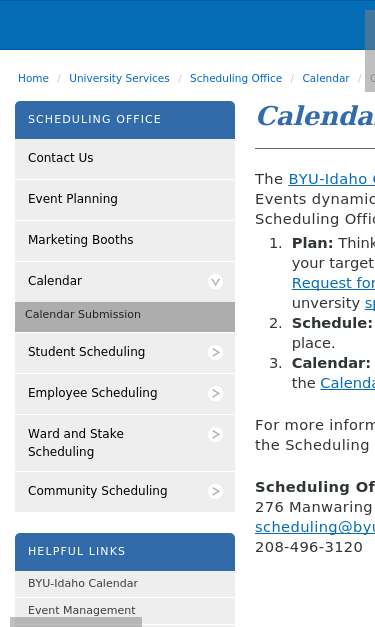Expand Ward and Stake Scheduling arrow
375x627 pixels.
215,434
